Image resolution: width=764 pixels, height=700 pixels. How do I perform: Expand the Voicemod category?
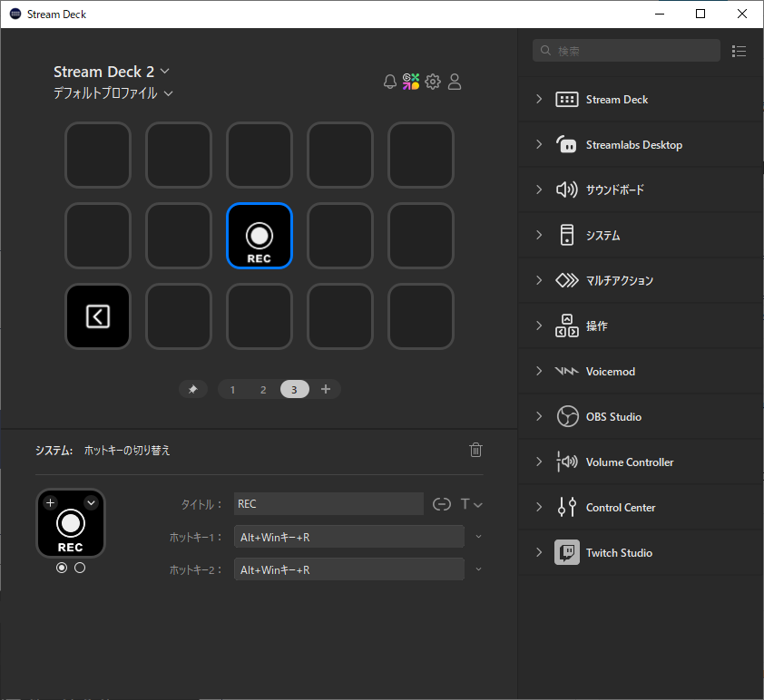(539, 371)
